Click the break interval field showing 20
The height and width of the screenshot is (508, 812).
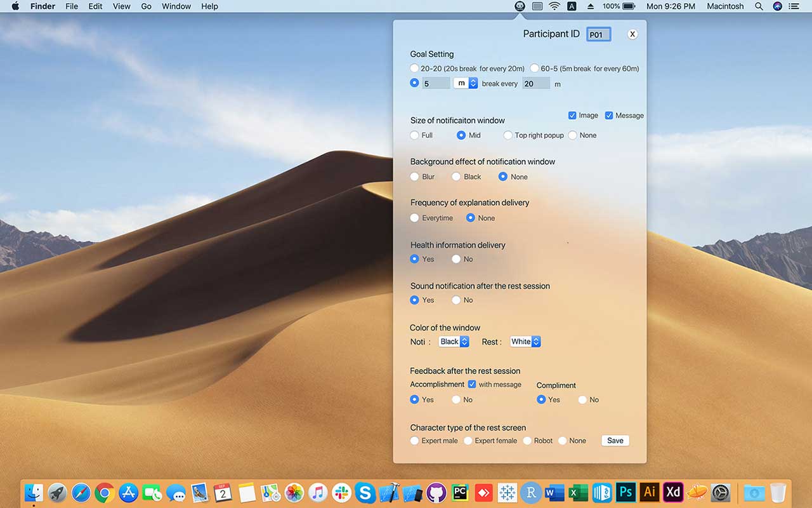536,83
